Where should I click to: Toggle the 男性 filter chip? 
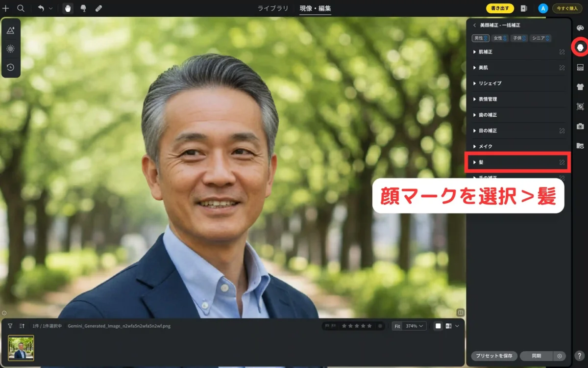[x=480, y=38]
